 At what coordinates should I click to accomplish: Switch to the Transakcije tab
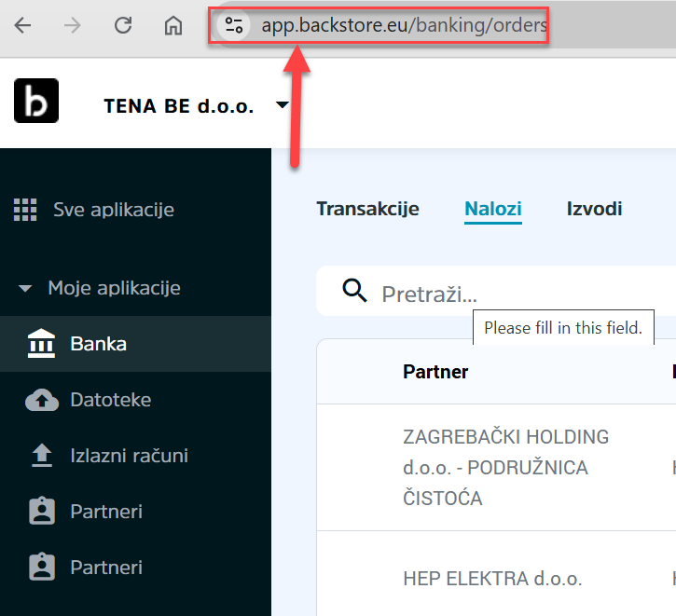point(367,209)
